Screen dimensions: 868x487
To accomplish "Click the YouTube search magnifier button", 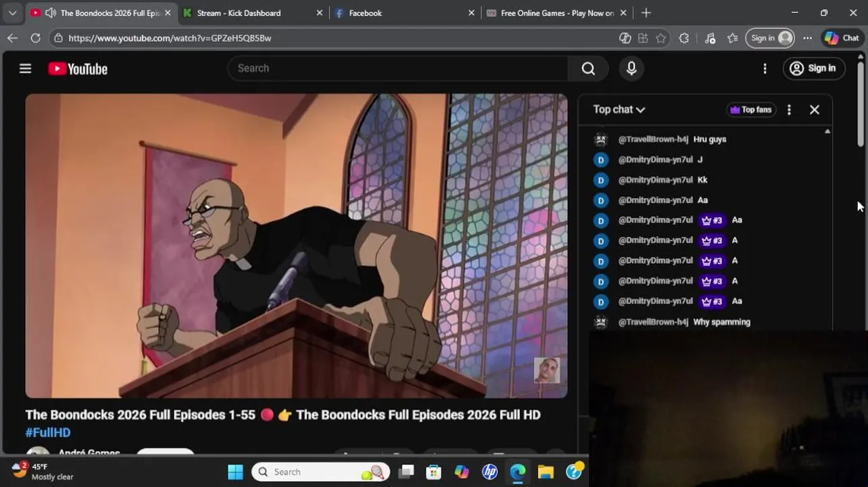I will pyautogui.click(x=588, y=68).
